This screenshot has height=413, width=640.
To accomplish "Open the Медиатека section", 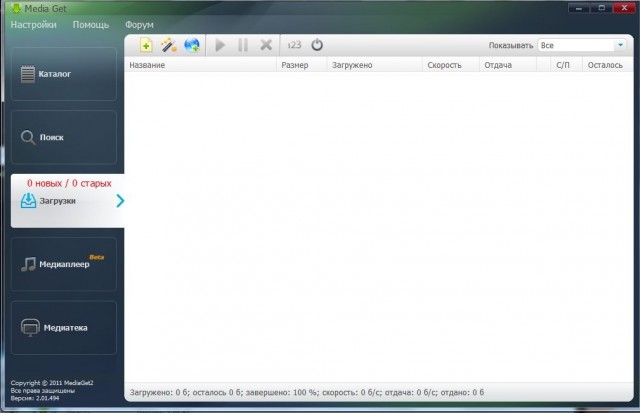I will (64, 327).
